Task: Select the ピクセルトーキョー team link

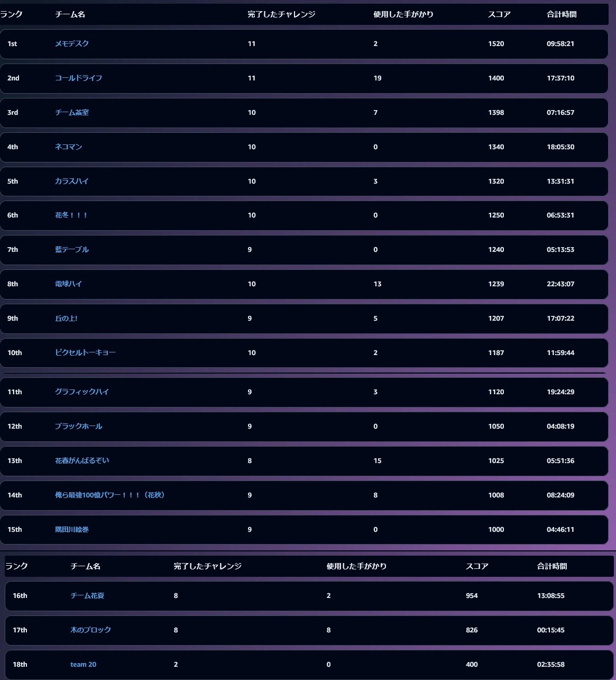Action: (85, 353)
